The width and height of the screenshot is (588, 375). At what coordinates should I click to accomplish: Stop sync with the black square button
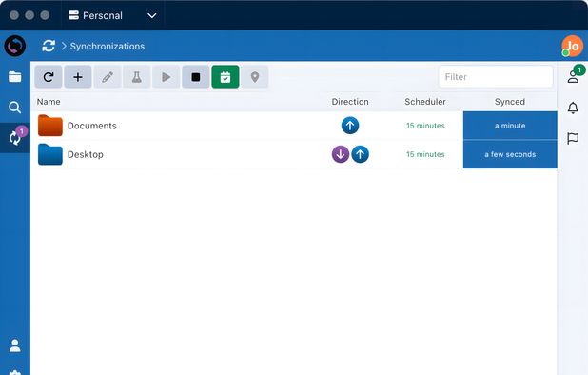196,77
